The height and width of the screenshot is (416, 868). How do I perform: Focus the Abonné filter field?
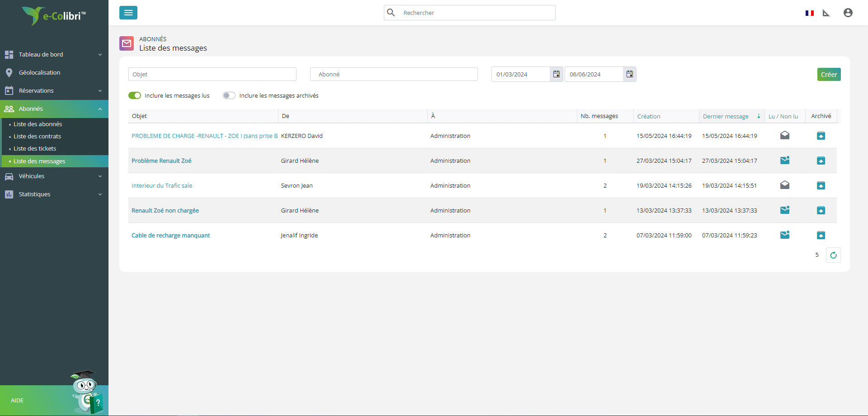click(x=394, y=74)
